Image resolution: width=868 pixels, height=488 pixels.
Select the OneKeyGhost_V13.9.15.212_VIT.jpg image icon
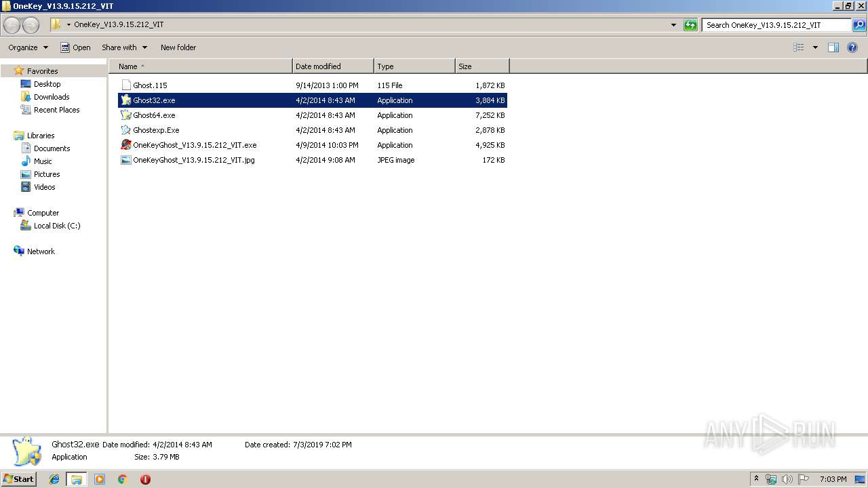tap(126, 160)
